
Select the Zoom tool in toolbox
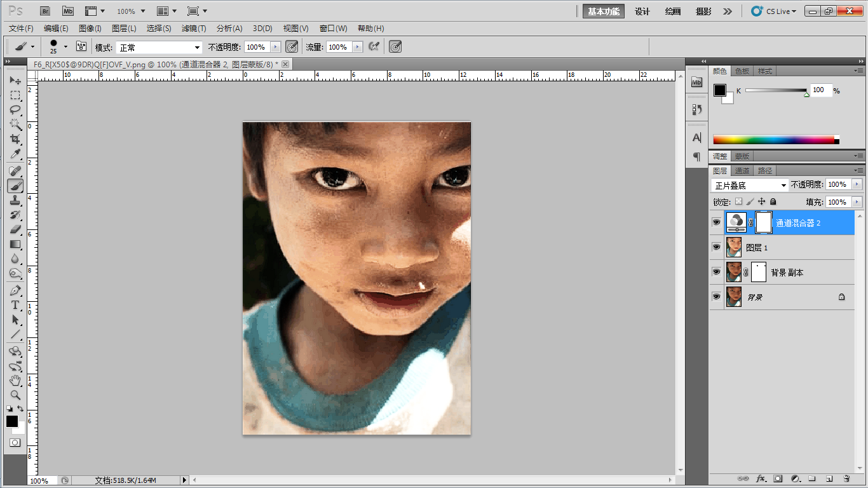pos(15,395)
